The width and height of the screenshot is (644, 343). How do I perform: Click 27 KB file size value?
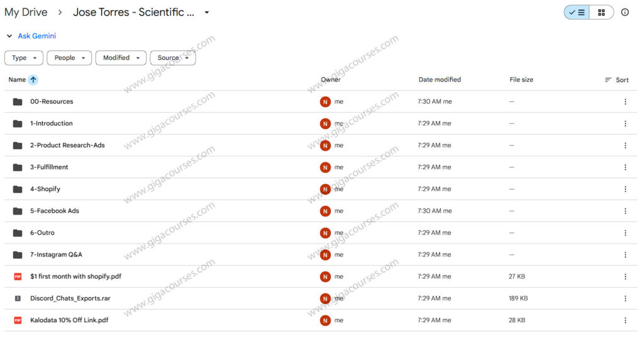click(x=517, y=276)
